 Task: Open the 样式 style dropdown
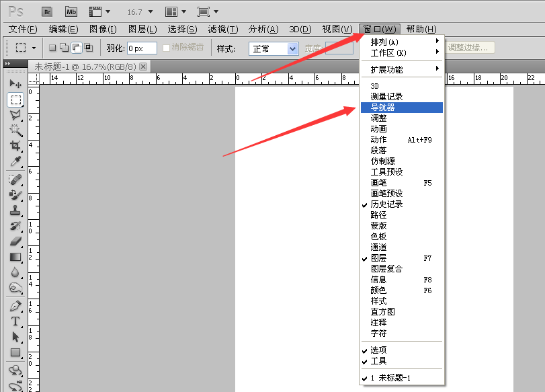pyautogui.click(x=274, y=48)
